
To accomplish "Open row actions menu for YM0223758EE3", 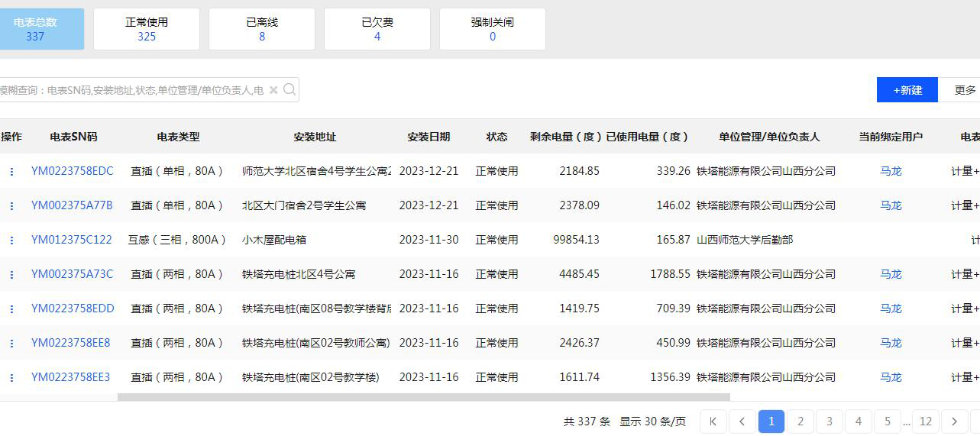I will tap(11, 378).
